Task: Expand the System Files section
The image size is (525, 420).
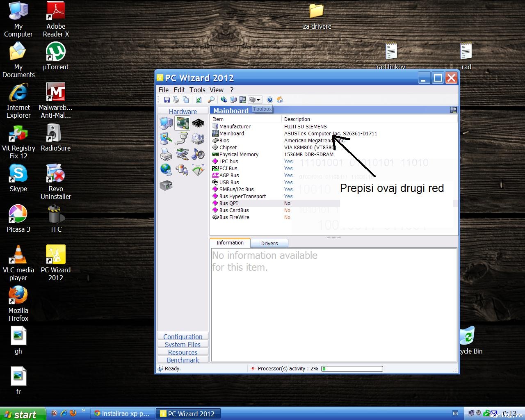Action: [x=183, y=345]
